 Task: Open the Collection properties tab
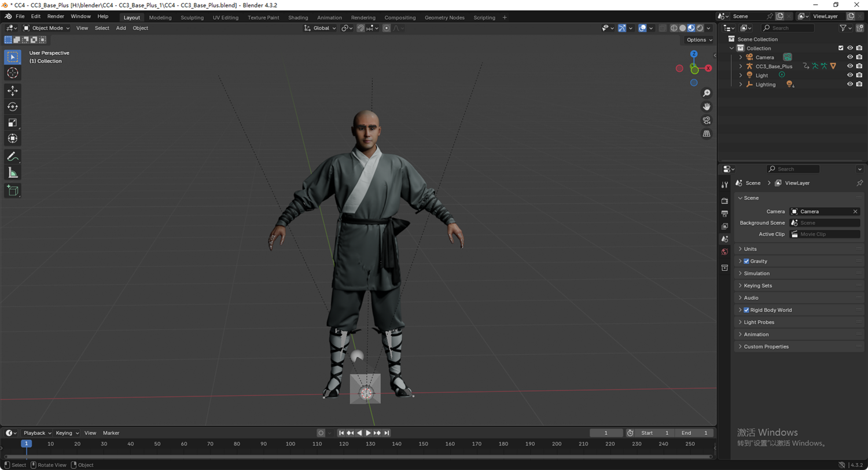point(724,268)
